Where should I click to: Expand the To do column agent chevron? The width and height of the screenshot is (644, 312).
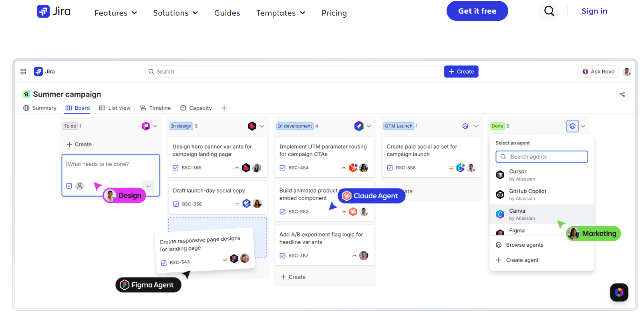click(155, 126)
